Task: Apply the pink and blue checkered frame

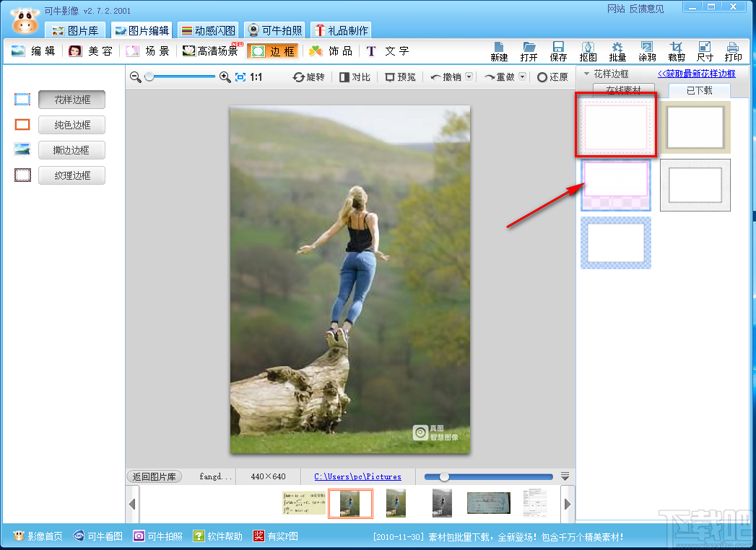Action: [x=616, y=185]
